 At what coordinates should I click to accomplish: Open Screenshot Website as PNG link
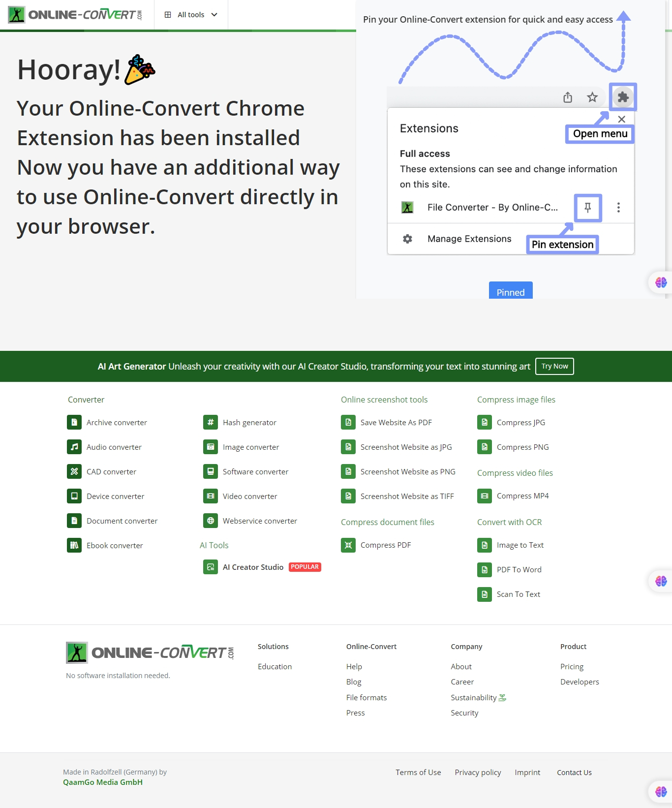click(408, 471)
